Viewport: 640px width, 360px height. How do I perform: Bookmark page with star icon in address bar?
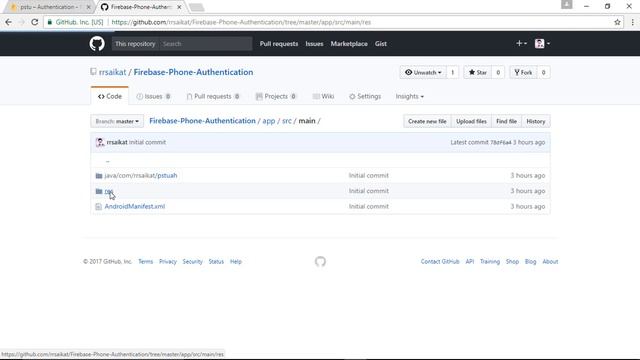tap(617, 22)
